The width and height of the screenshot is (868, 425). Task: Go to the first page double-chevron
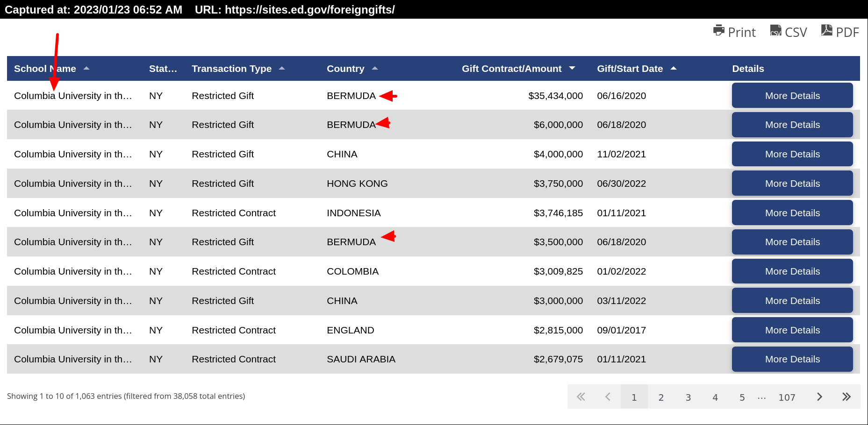click(581, 397)
